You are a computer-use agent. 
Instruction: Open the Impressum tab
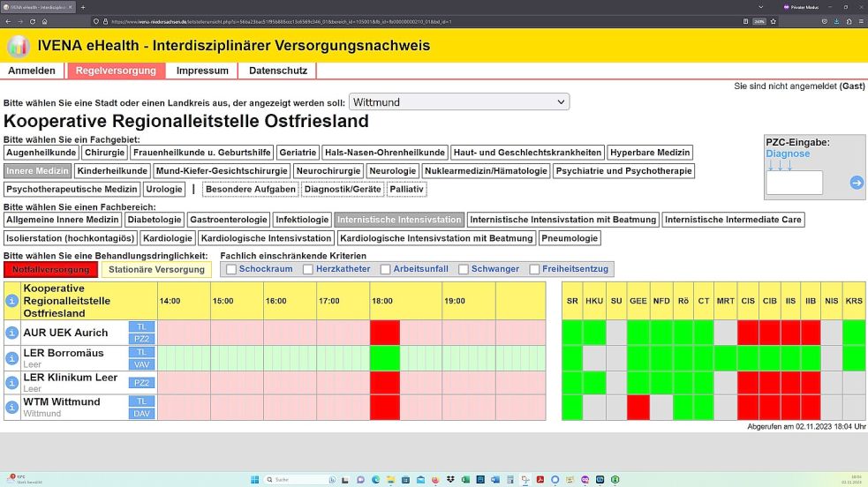point(202,71)
